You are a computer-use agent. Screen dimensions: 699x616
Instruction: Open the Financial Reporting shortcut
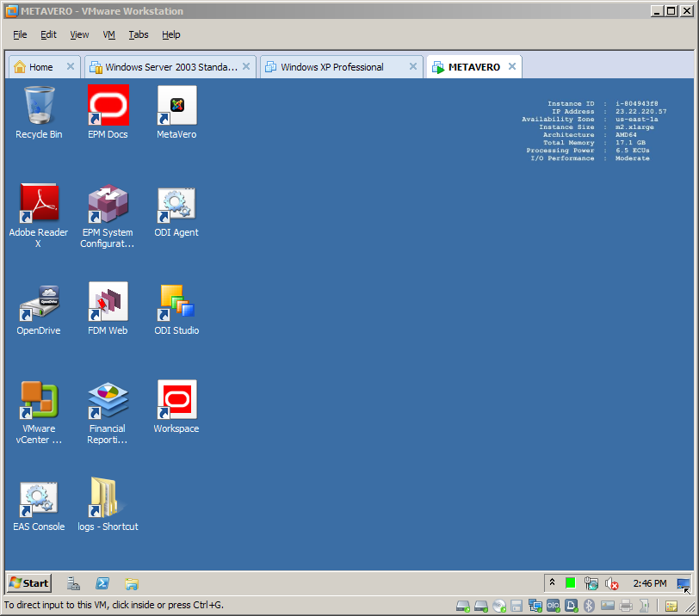pyautogui.click(x=108, y=401)
